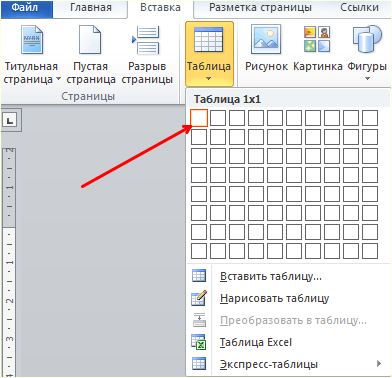Screen dimensions: 392x378
Task: Open the Вставить таблицу... dialog
Action: [271, 277]
